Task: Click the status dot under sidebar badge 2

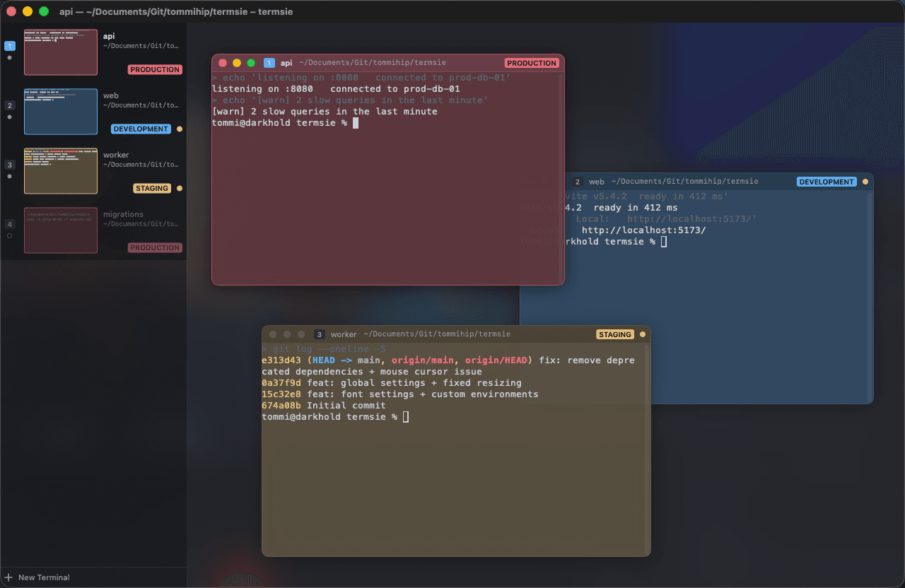Action: [9, 117]
